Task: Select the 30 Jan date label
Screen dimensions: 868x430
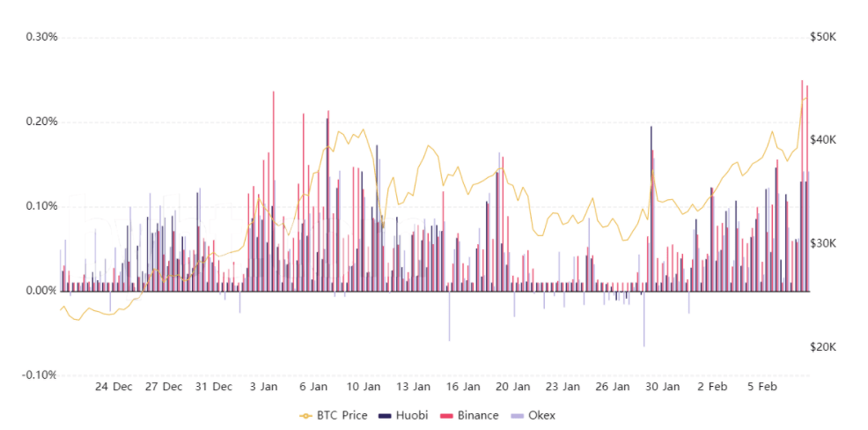Action: pyautogui.click(x=663, y=387)
